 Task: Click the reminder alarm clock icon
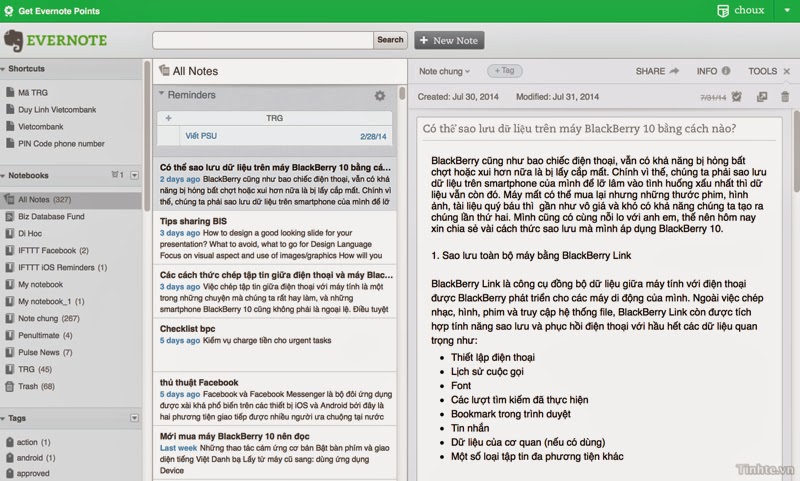pyautogui.click(x=736, y=96)
